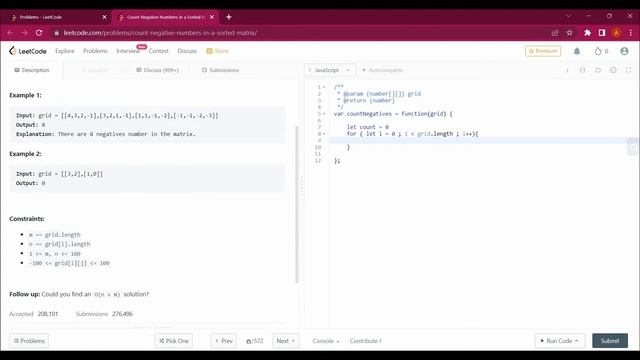
Task: Open the Discuss navigation link
Action: coord(187,51)
